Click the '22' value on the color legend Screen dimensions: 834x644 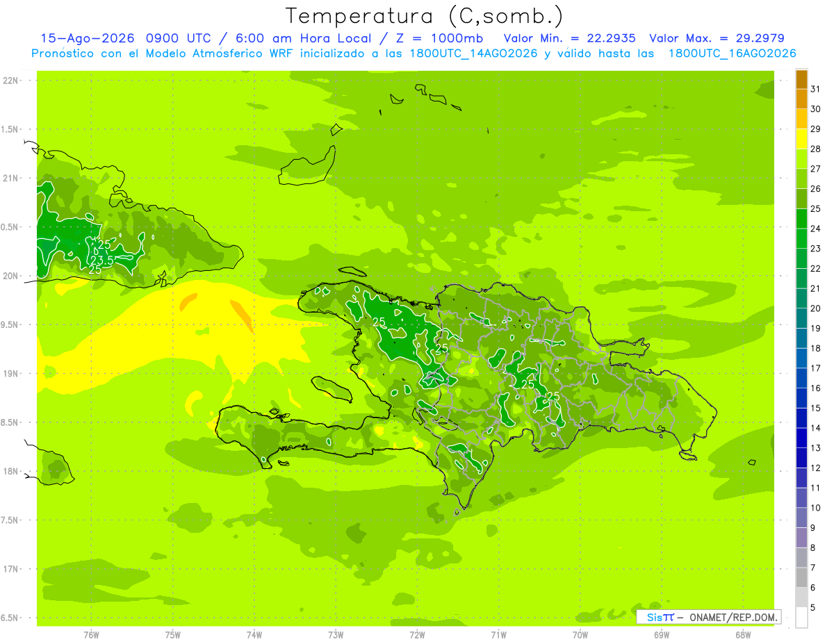click(816, 268)
